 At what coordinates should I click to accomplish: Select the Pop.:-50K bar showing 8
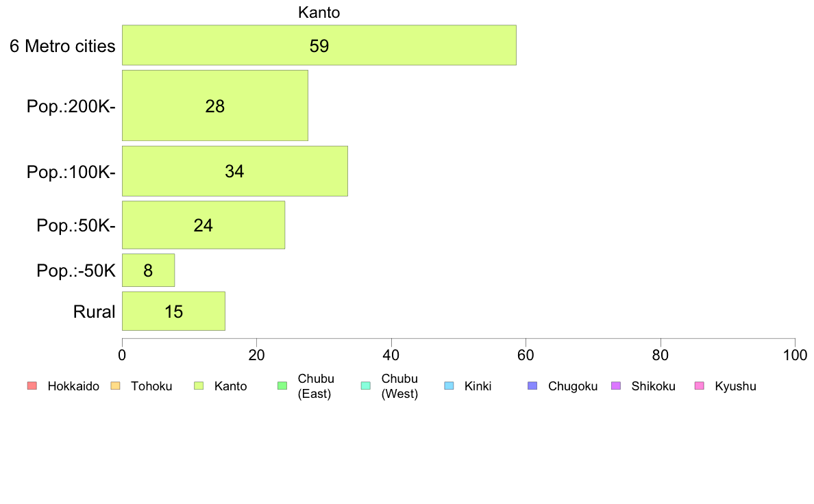pos(149,270)
